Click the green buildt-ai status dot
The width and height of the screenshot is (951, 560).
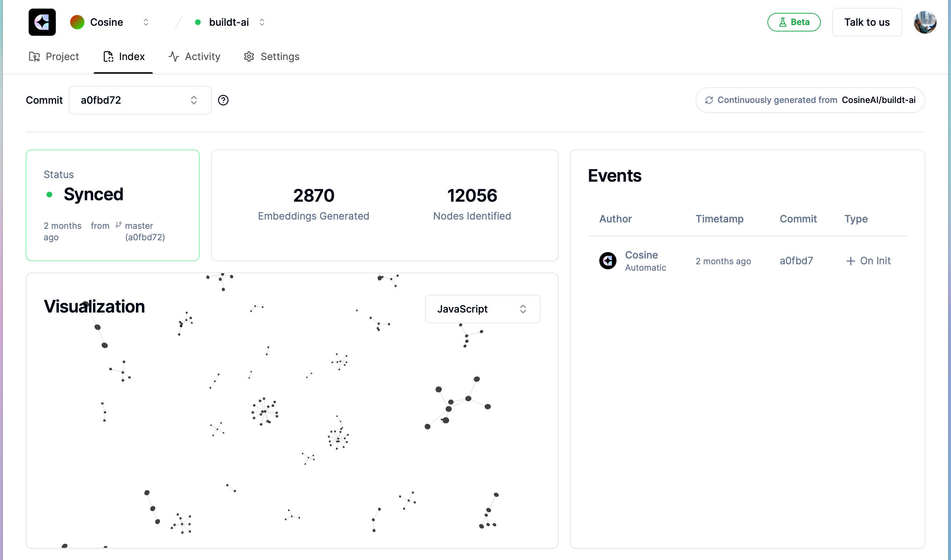pos(197,22)
